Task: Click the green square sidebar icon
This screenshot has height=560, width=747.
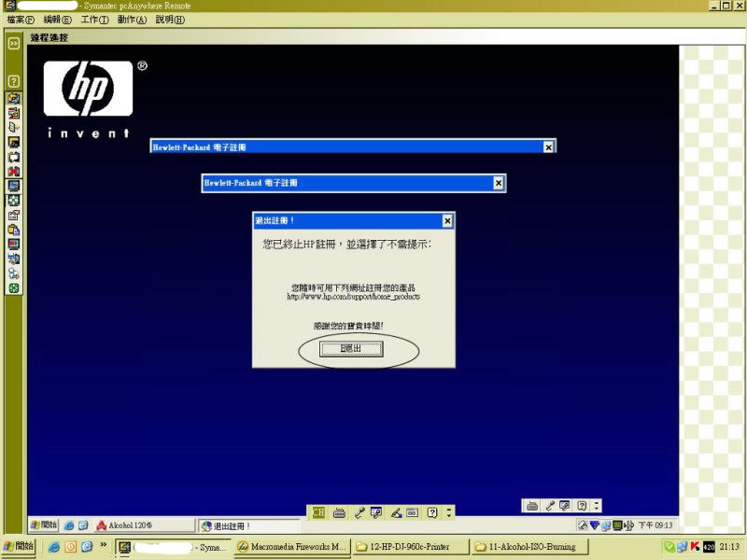Action: click(14, 288)
